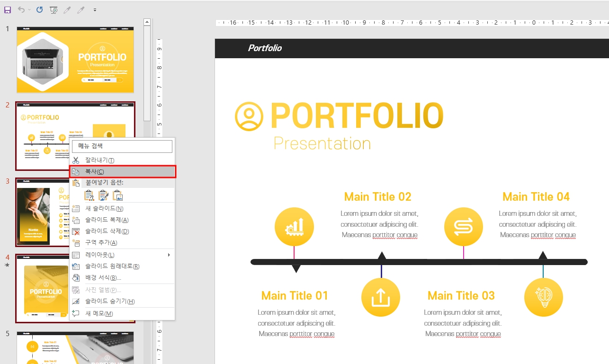Click the animation star marker beside slide 4
The image size is (609, 364).
coord(7,265)
